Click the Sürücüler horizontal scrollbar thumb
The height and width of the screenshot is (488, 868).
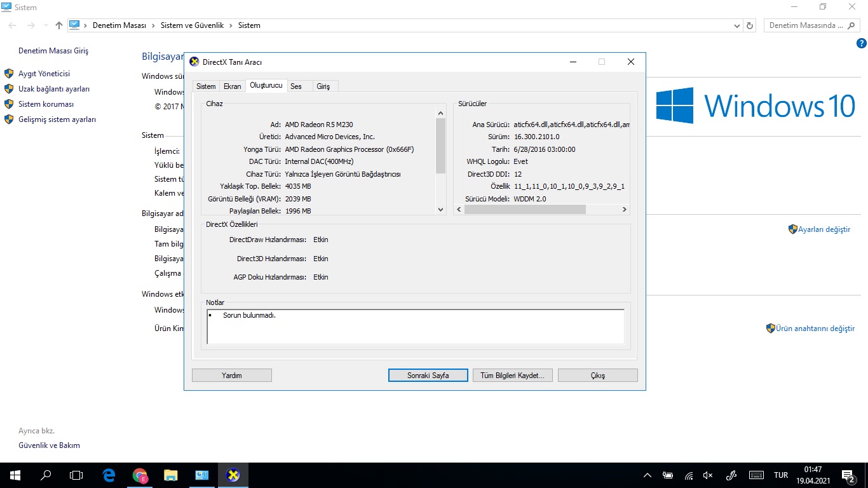click(x=525, y=209)
